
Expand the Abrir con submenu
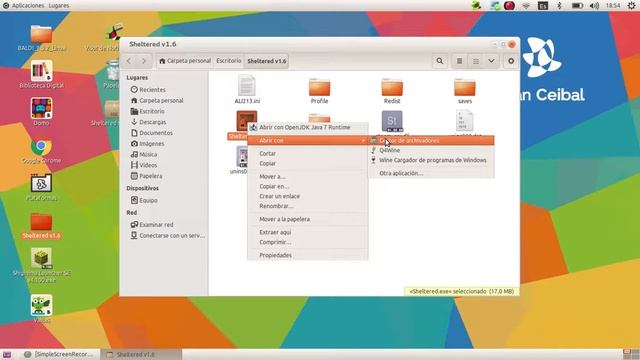click(308, 140)
